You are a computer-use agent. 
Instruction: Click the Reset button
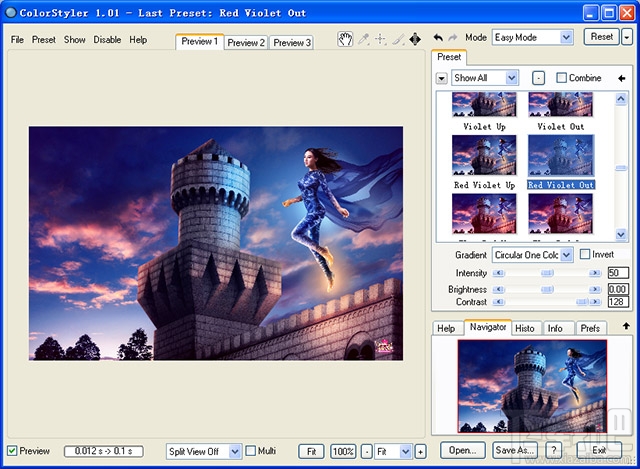coord(602,37)
